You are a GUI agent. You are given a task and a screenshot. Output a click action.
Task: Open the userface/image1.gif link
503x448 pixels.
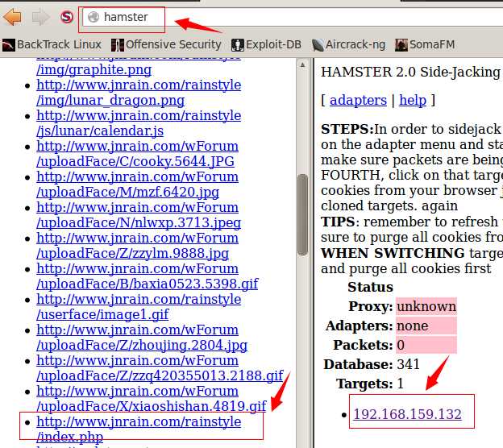(x=139, y=307)
